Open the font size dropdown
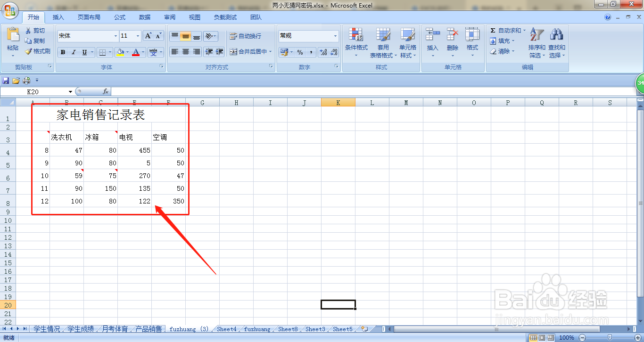 tap(138, 36)
